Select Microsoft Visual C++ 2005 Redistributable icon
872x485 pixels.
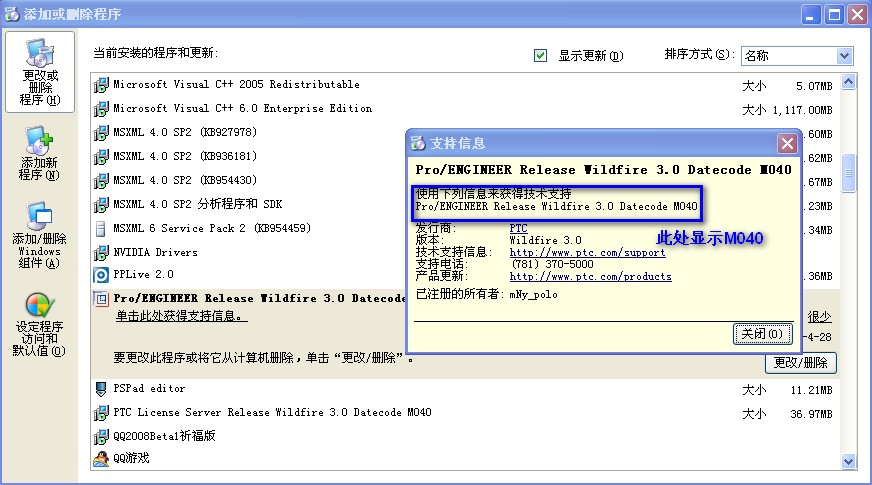tap(101, 85)
